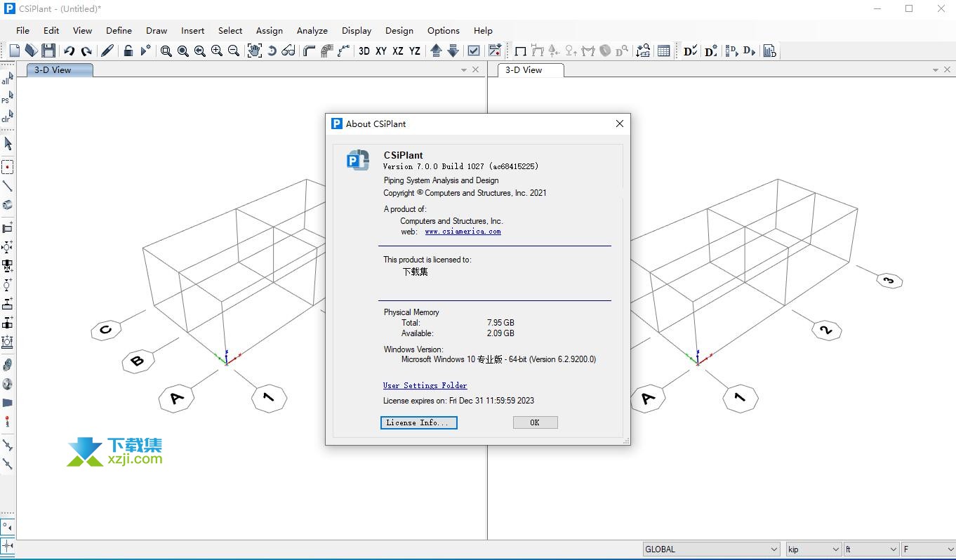Open the Design menu
Viewport: 956px width, 560px height.
click(399, 30)
